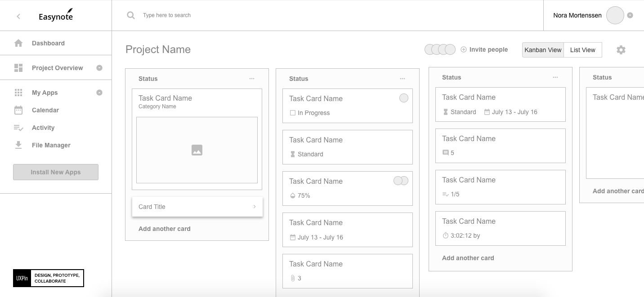This screenshot has height=297, width=644.
Task: Open the second Status column three-dot menu
Action: 402,79
